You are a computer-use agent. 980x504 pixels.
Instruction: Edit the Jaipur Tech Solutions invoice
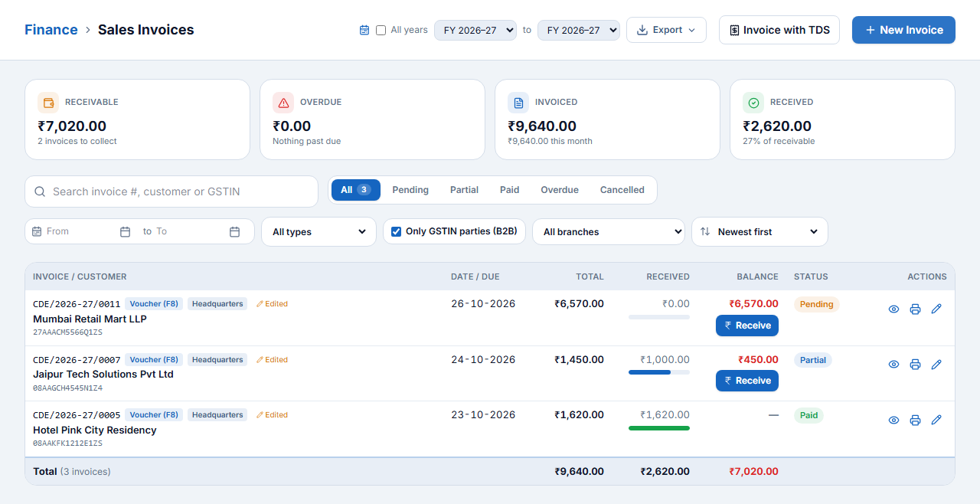tap(936, 365)
